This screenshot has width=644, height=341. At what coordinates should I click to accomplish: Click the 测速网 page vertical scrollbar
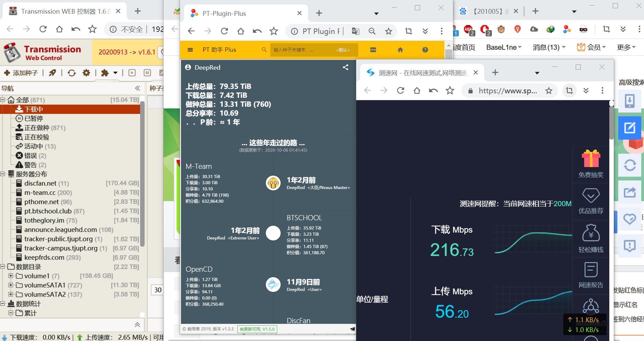pyautogui.click(x=611, y=123)
